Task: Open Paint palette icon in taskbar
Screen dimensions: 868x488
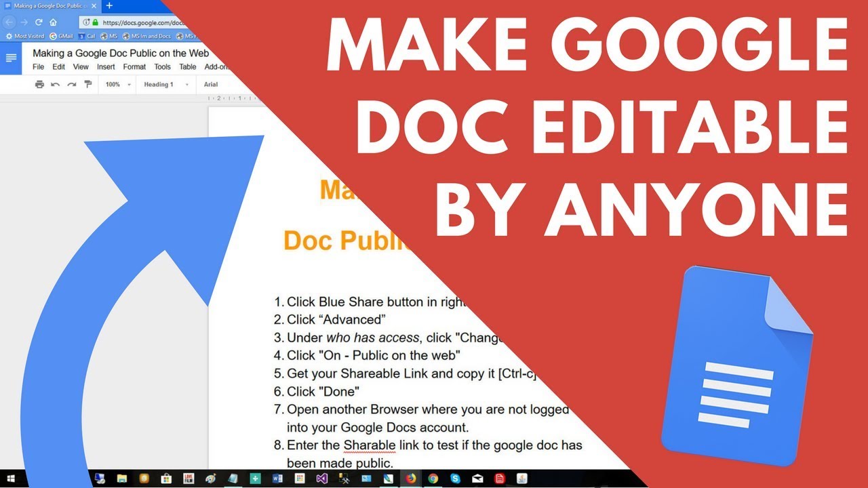Action: pyautogui.click(x=210, y=478)
